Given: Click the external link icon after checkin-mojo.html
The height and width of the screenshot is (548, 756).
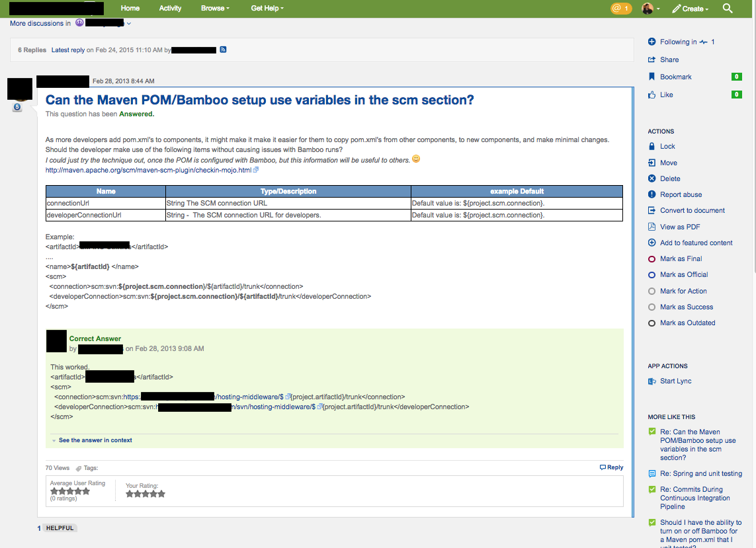Looking at the screenshot, I should (x=256, y=170).
